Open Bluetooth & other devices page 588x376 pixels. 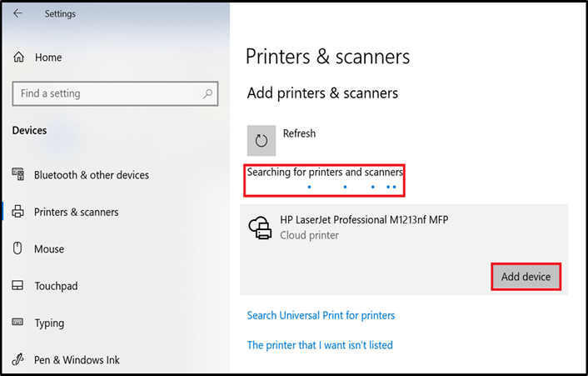pos(92,175)
